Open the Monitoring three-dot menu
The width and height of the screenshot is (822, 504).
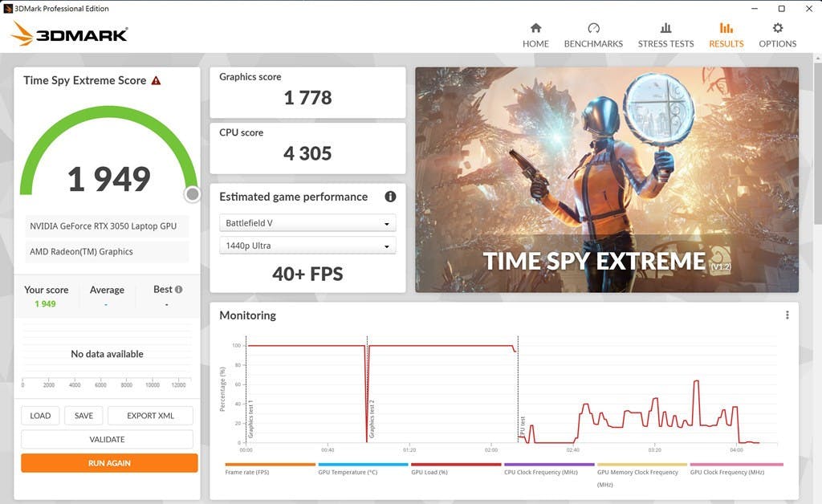pyautogui.click(x=787, y=315)
